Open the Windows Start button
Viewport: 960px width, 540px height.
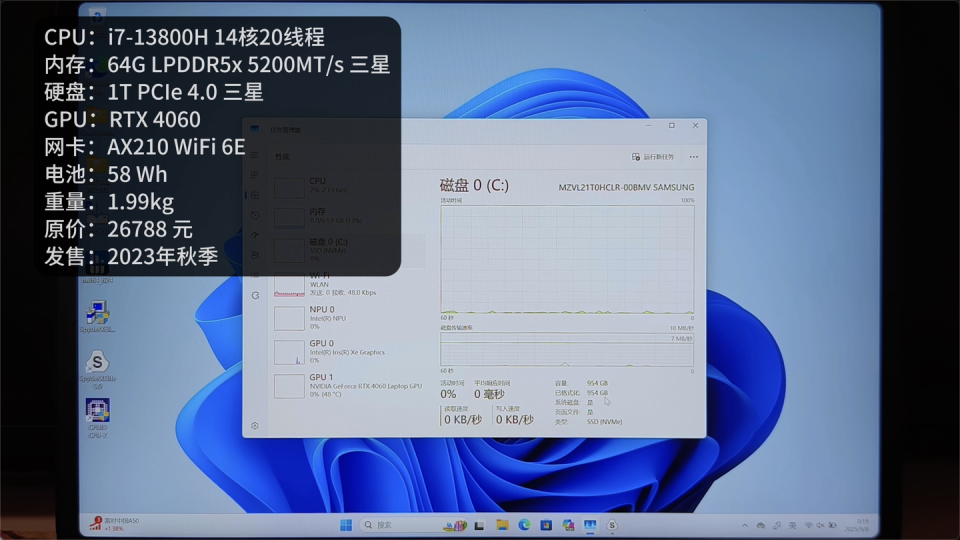point(346,525)
